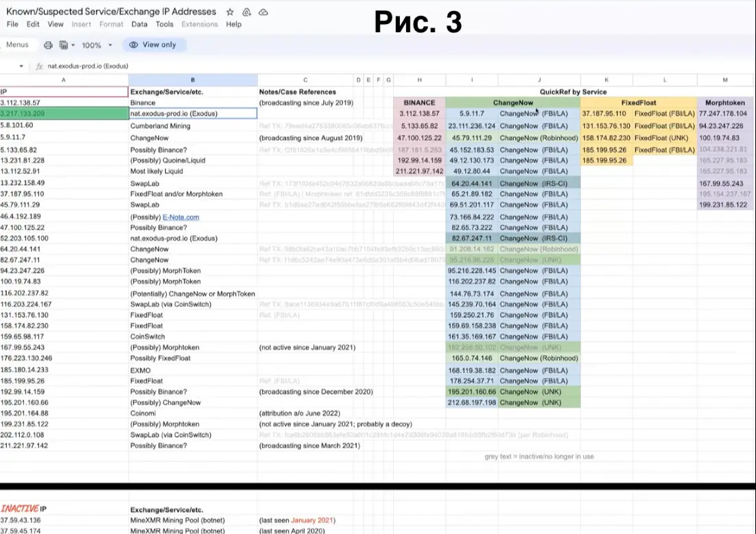Open the View menu
Viewport: 756px width, 534px height.
(56, 24)
